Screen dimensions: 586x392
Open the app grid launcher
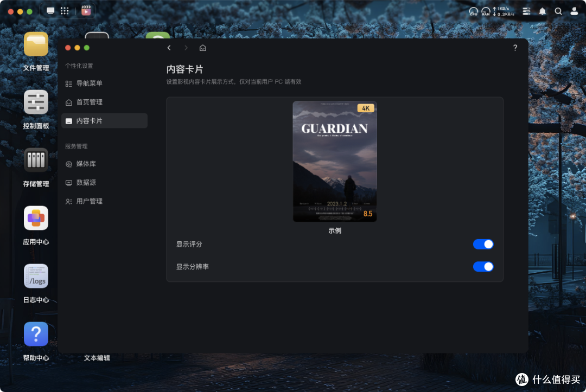tap(65, 11)
